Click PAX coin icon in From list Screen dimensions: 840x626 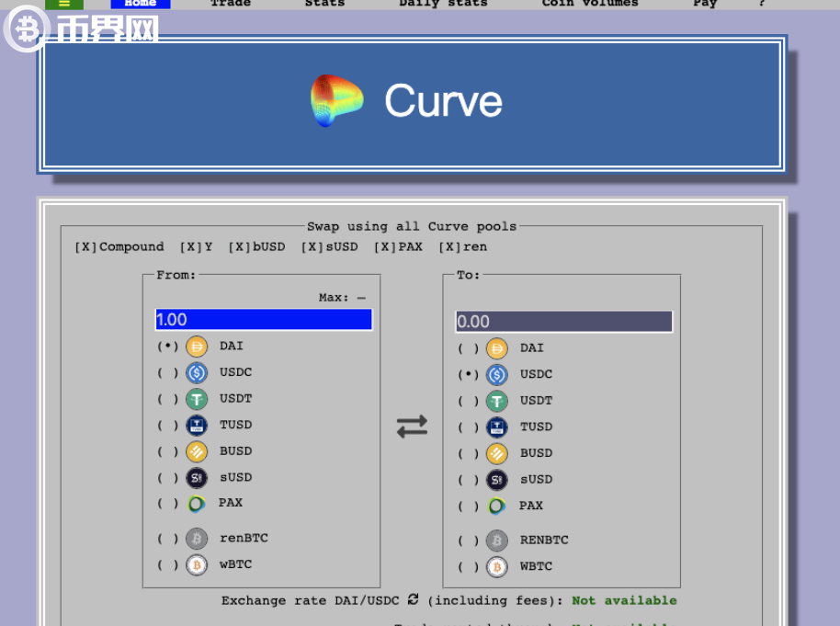click(x=197, y=504)
